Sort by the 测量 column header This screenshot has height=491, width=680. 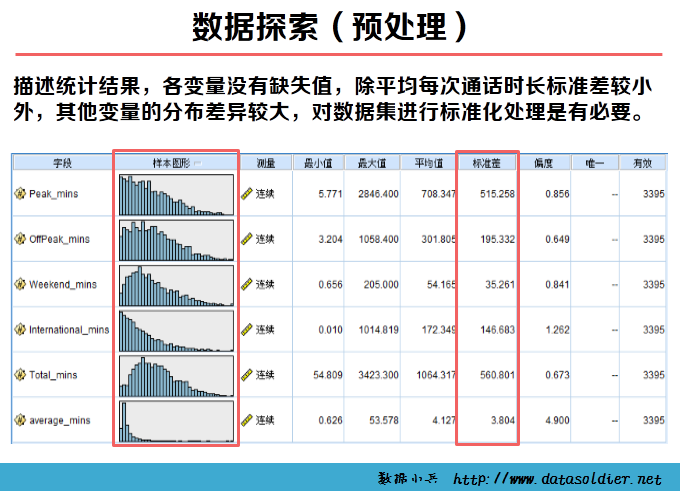[x=266, y=163]
